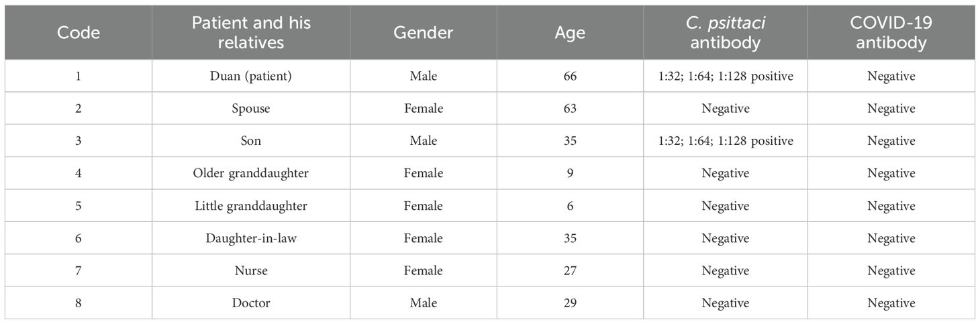The image size is (980, 324).
Task: Select the Doctor cell
Action: tap(251, 303)
